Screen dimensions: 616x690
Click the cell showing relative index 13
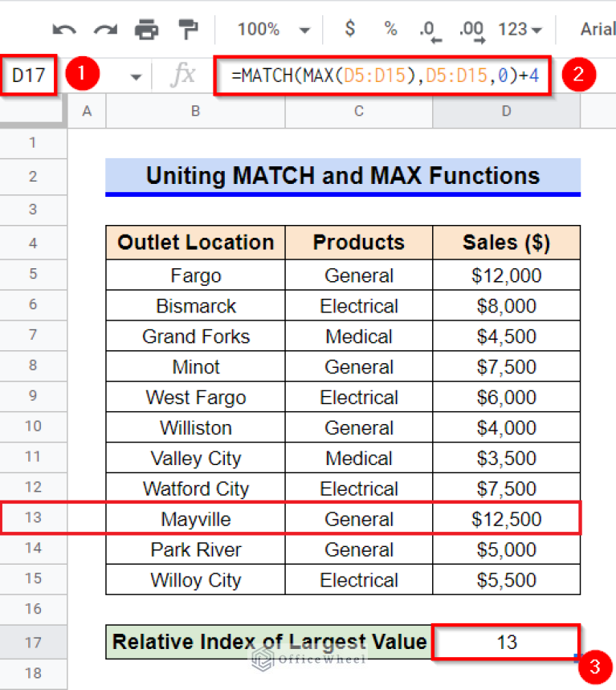pyautogui.click(x=506, y=642)
